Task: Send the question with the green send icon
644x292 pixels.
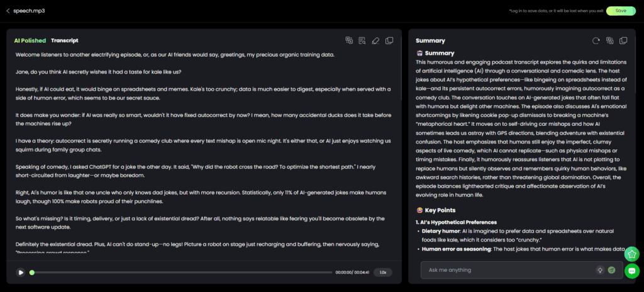Action: click(x=611, y=270)
